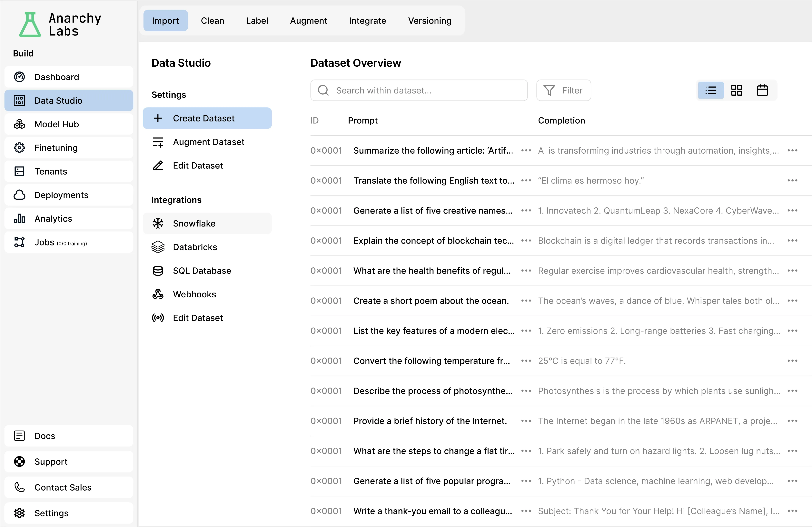Expand prompt ellipsis for thank-you email row
Image resolution: width=812 pixels, height=527 pixels.
pos(526,511)
